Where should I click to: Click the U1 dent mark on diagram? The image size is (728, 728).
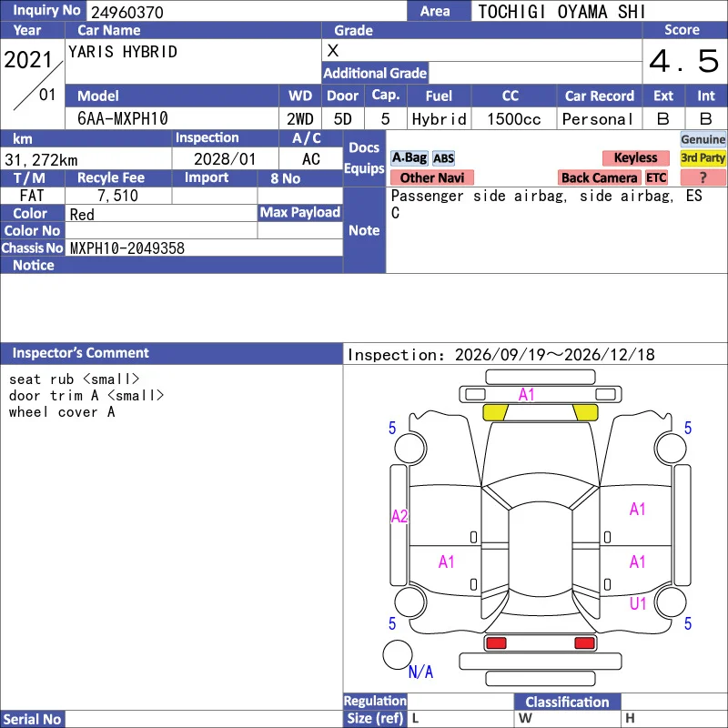pos(638,603)
